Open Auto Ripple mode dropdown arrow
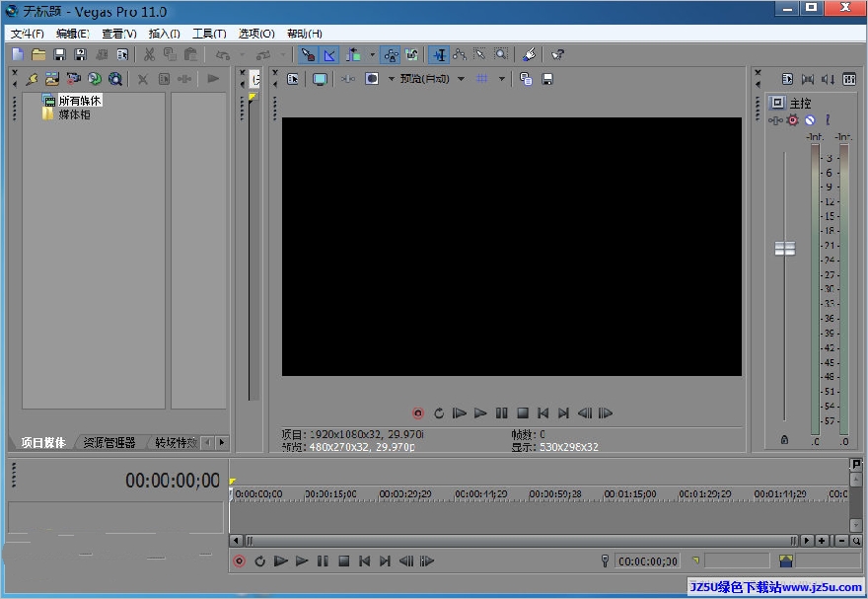Viewport: 868px width, 599px height. click(x=373, y=54)
